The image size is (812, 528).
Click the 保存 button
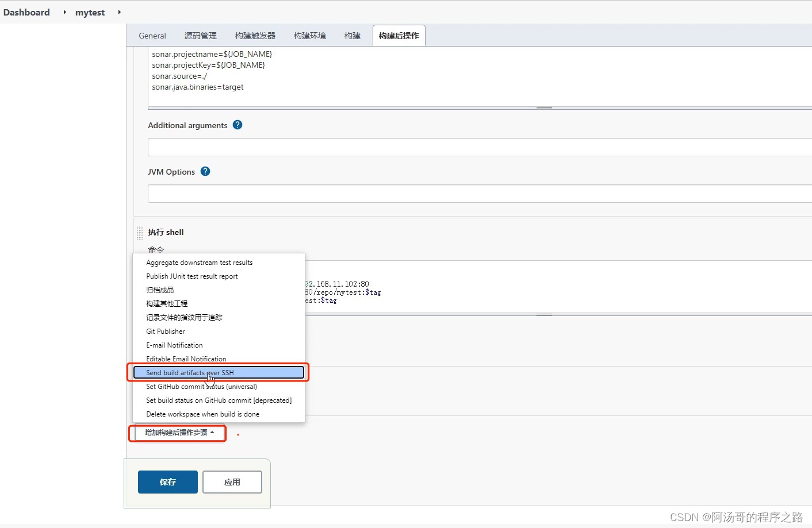tap(168, 482)
